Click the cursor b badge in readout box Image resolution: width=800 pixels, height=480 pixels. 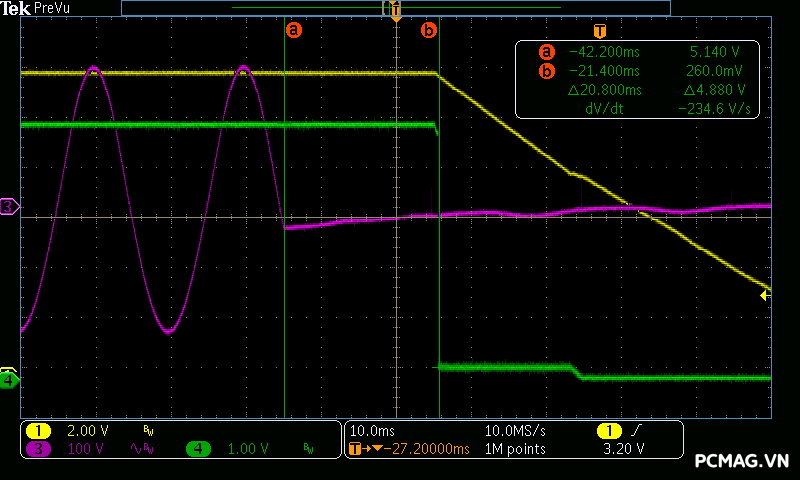coord(546,71)
